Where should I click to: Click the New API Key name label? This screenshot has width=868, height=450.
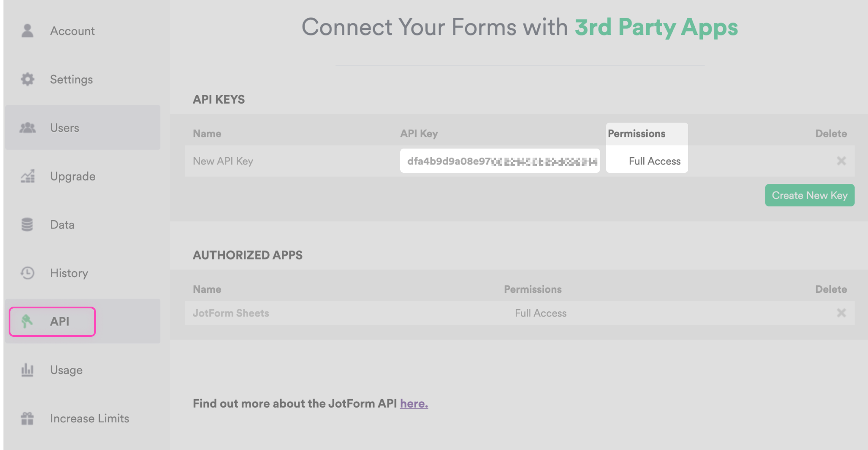coord(223,161)
